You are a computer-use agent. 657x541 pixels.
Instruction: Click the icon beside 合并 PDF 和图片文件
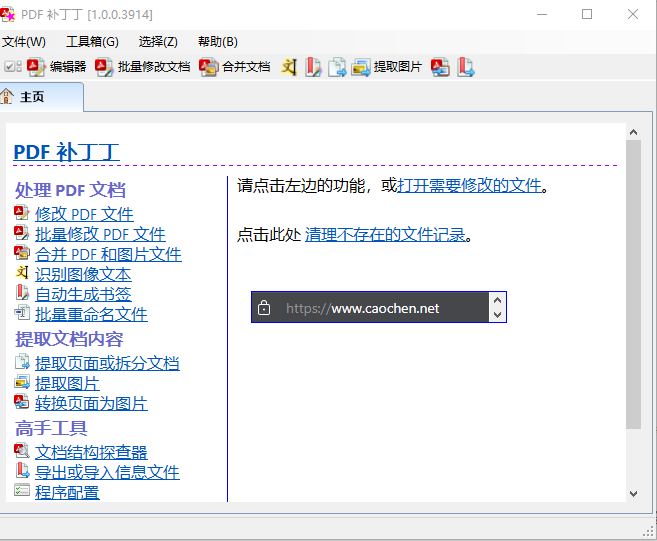point(22,253)
